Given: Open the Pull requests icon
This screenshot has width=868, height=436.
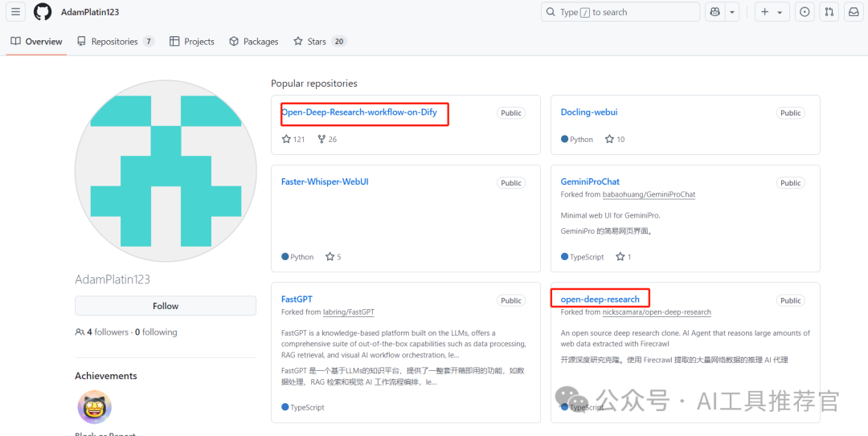Looking at the screenshot, I should tap(829, 11).
